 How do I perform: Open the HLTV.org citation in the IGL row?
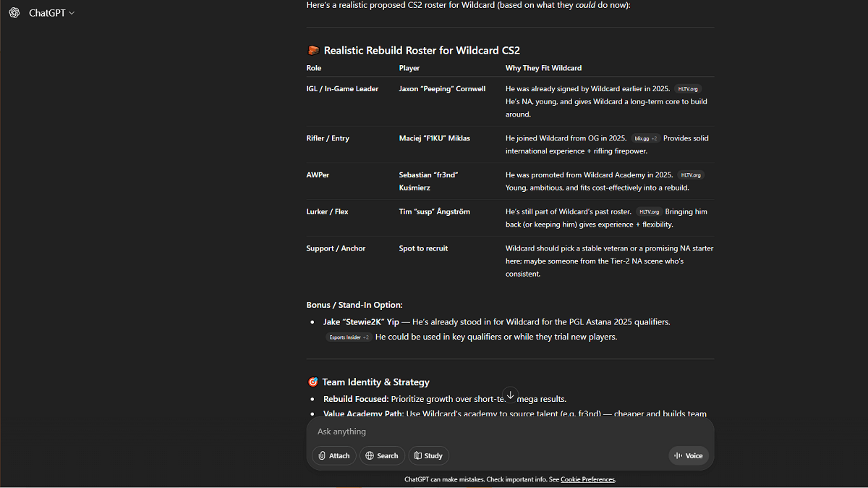pyautogui.click(x=689, y=89)
